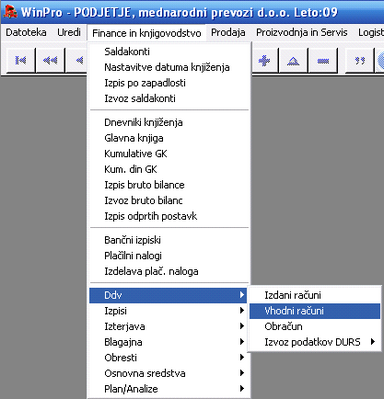The width and height of the screenshot is (384, 399).
Task: Click the previous record arrow button
Action: [x=77, y=60]
